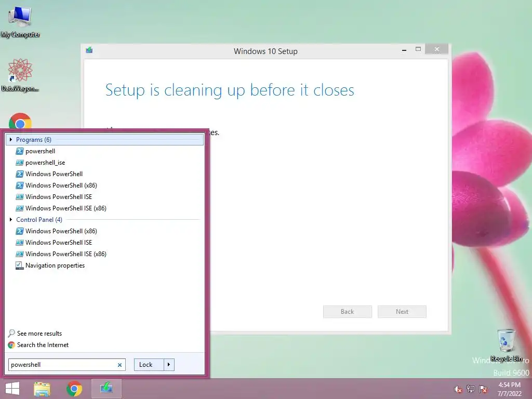The height and width of the screenshot is (399, 532).
Task: Open File Explorer from the taskbar
Action: (42, 389)
